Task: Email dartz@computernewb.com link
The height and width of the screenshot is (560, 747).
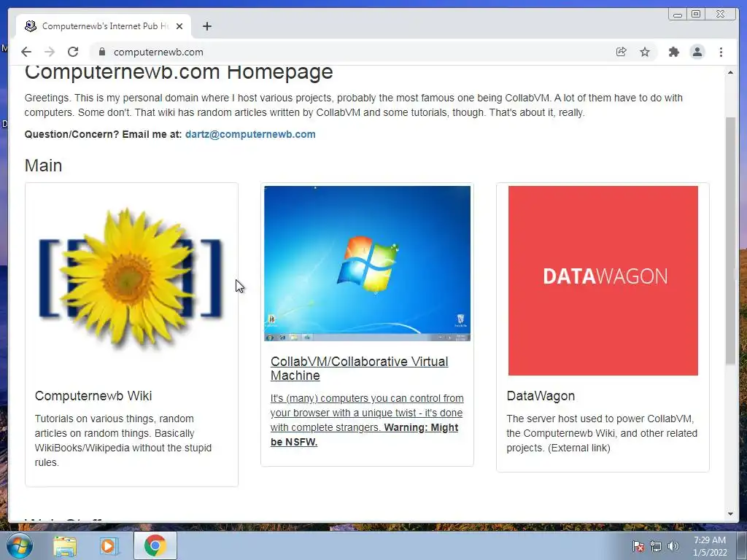Action: point(250,134)
